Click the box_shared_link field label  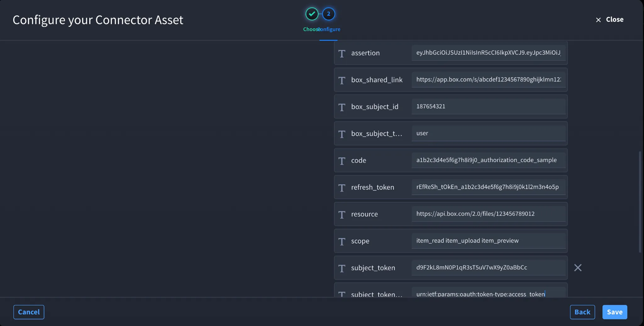tap(377, 80)
